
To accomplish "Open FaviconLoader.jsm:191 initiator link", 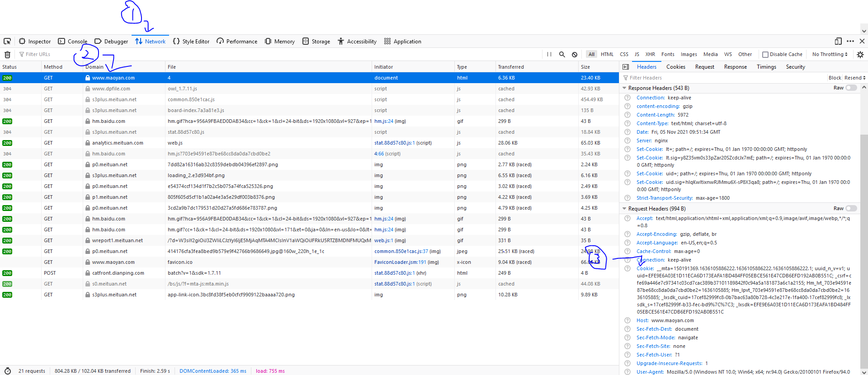I will pyautogui.click(x=400, y=262).
